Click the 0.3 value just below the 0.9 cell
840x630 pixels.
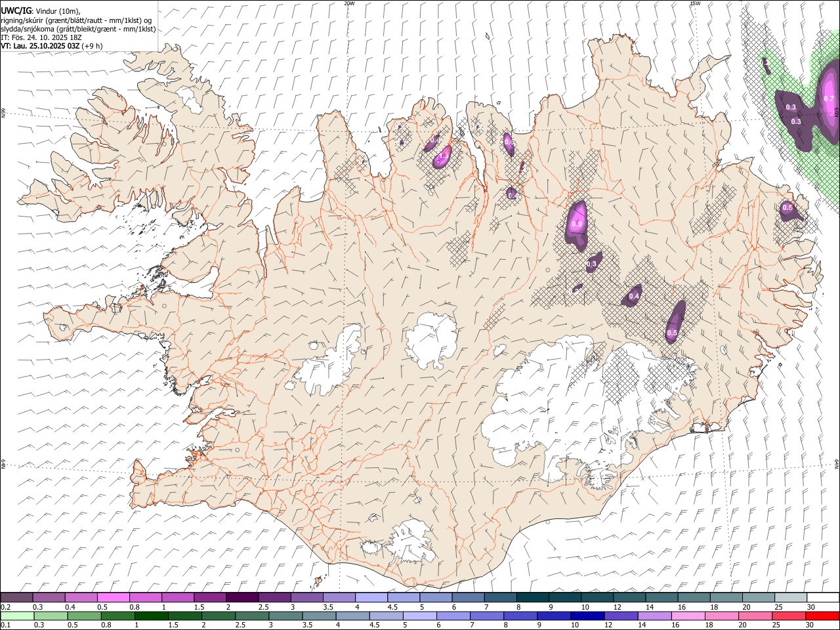point(592,264)
